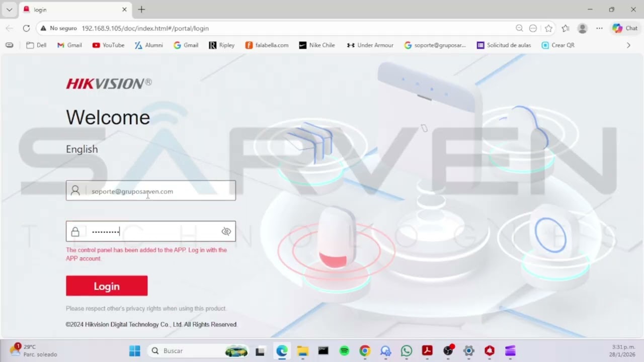Image resolution: width=644 pixels, height=362 pixels.
Task: Click the username field showing soporte@gruposarven.com
Action: [x=150, y=191]
